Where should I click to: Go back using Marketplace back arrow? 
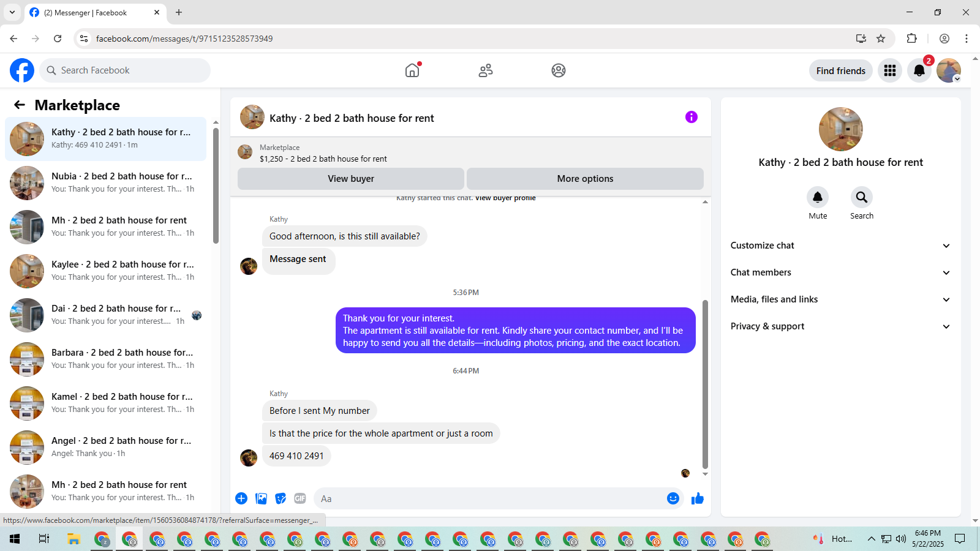click(x=20, y=105)
